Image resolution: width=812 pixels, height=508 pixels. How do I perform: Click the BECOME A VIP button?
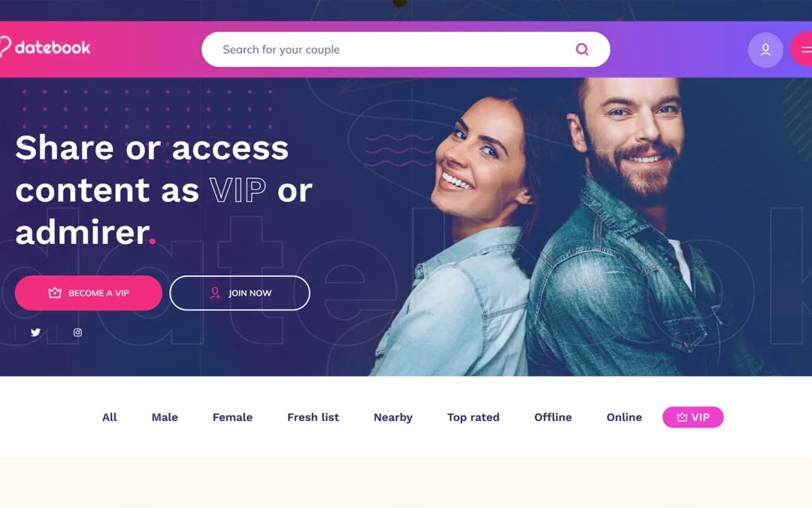tap(89, 293)
